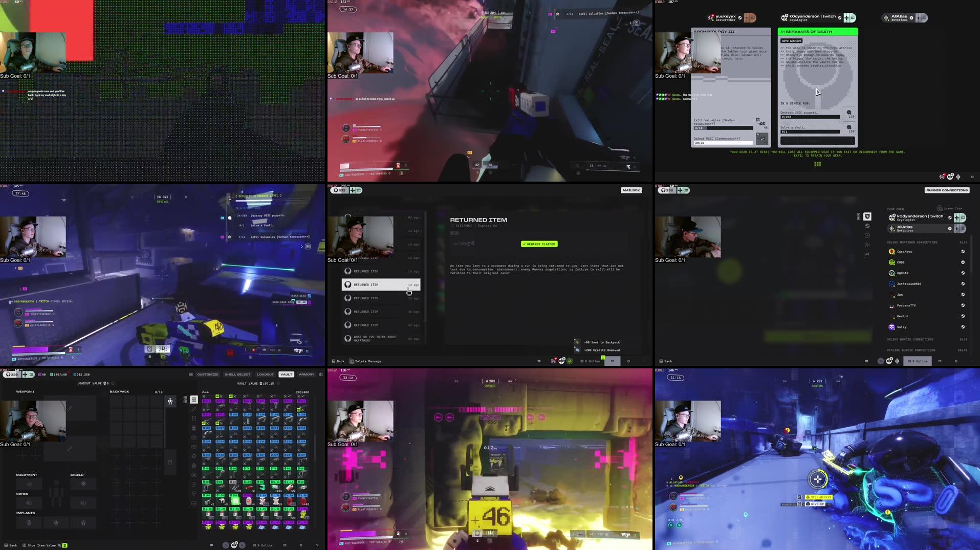The width and height of the screenshot is (980, 550).
Task: Click the SELF-REVIVE prompt
Action: tap(819, 497)
